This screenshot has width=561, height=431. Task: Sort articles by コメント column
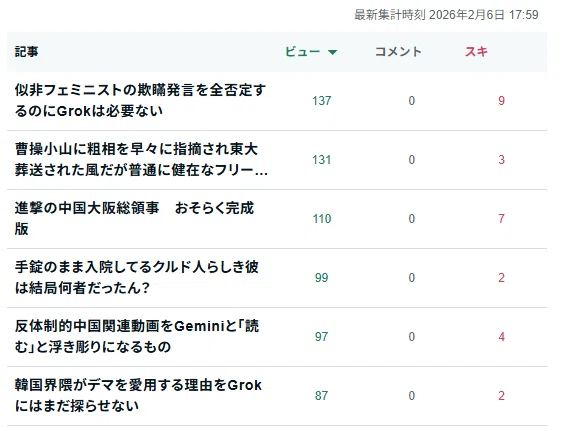click(398, 52)
